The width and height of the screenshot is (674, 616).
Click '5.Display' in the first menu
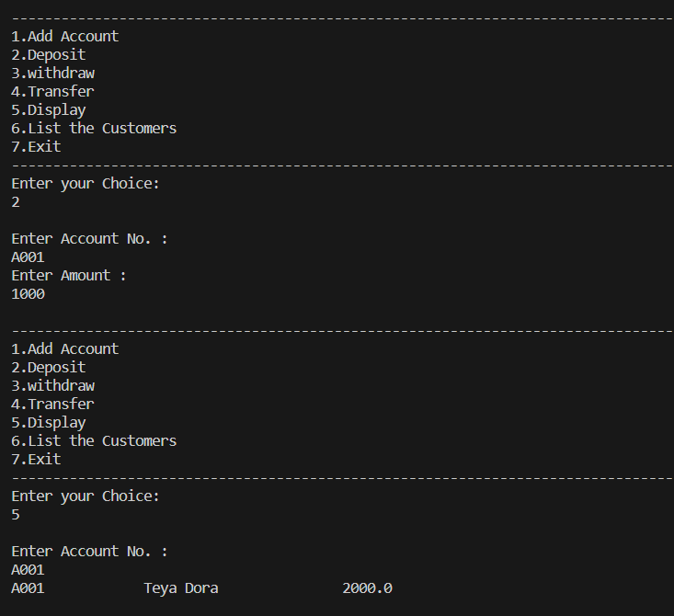pyautogui.click(x=49, y=110)
